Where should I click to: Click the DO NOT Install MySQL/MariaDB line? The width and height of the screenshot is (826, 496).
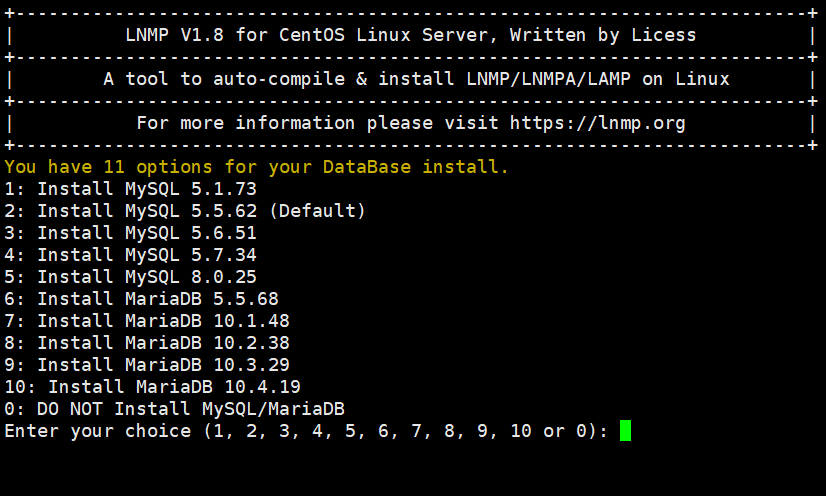(x=174, y=409)
